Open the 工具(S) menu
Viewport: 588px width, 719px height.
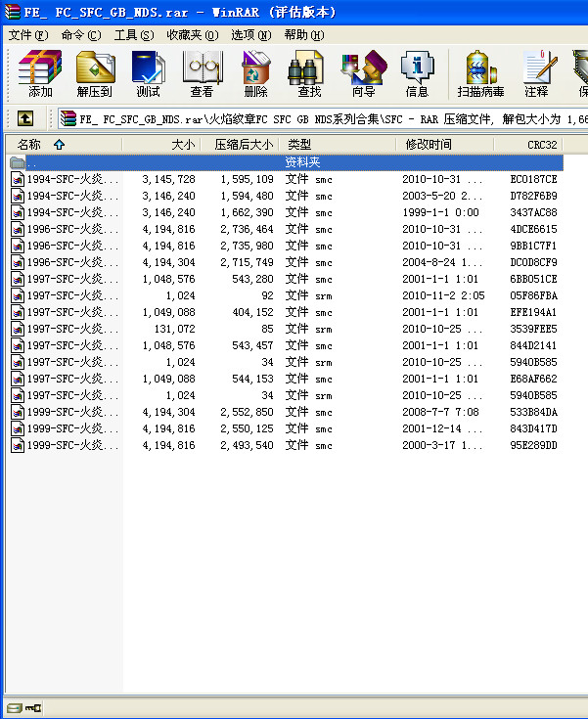[134, 35]
